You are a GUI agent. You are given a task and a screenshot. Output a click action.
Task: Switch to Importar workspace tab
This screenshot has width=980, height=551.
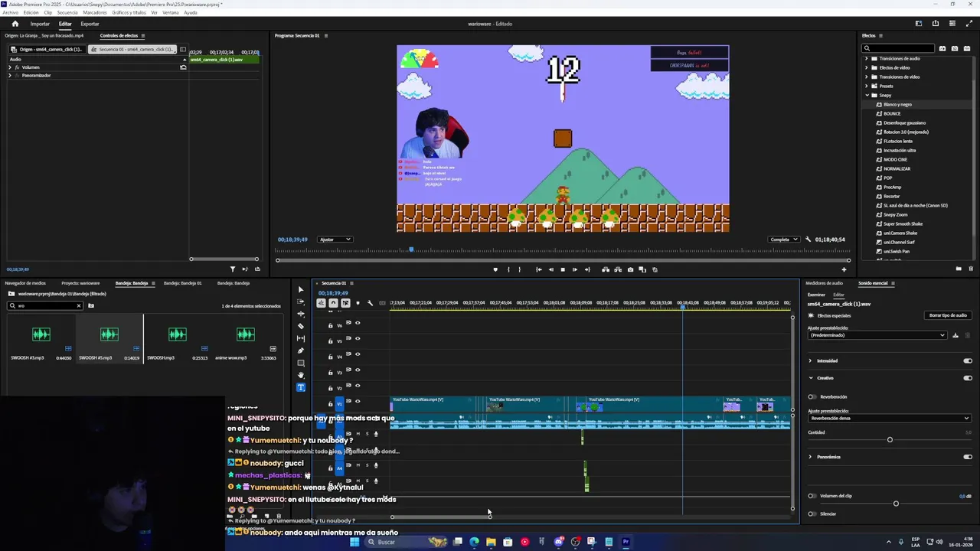pyautogui.click(x=40, y=24)
